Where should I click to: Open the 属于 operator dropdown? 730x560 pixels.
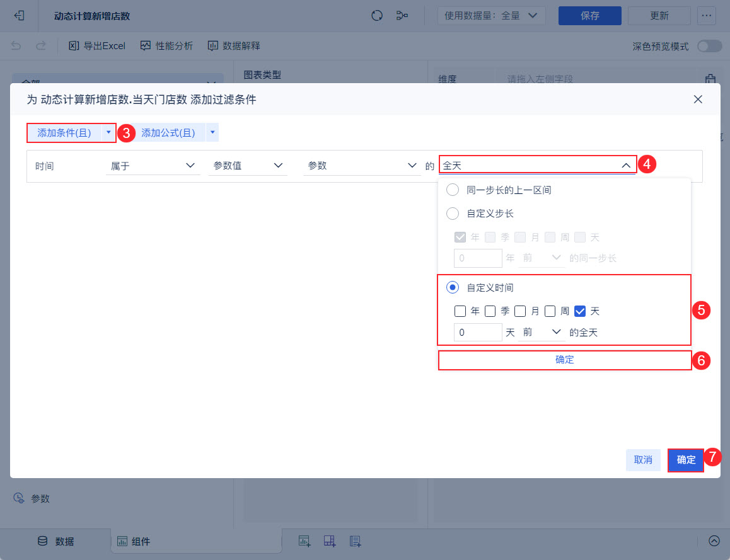[153, 166]
